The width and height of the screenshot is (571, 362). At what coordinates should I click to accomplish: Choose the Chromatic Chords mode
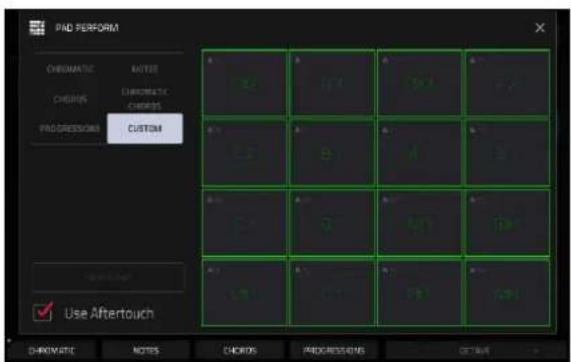pos(145,99)
